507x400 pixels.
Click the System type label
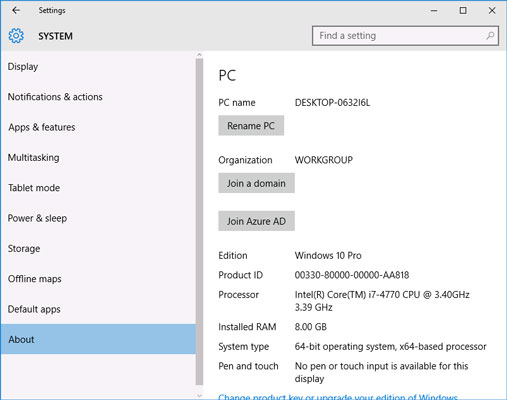(x=243, y=347)
